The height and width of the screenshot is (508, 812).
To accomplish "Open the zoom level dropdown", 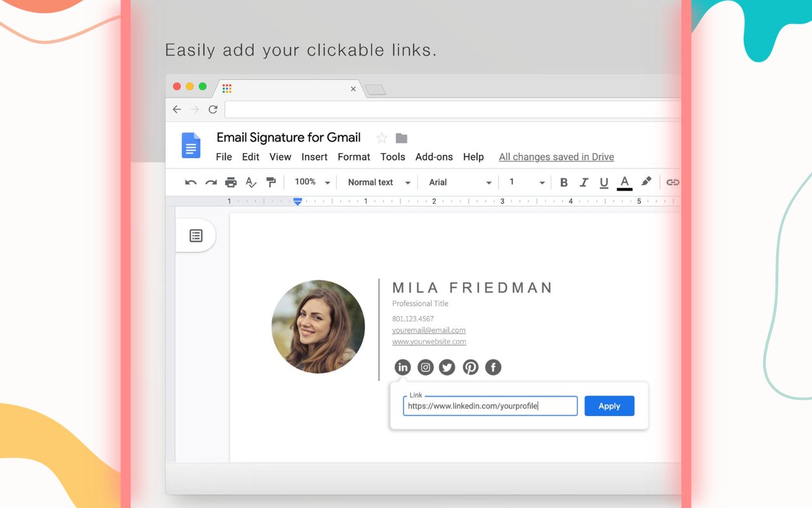I will pos(311,182).
